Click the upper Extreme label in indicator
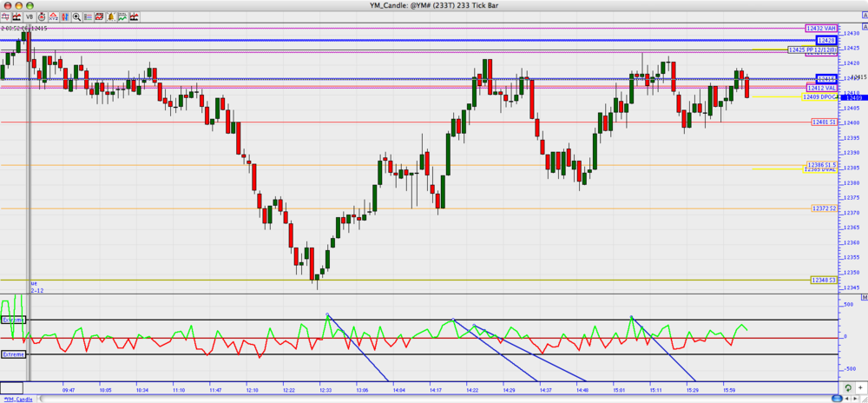 click(x=13, y=320)
